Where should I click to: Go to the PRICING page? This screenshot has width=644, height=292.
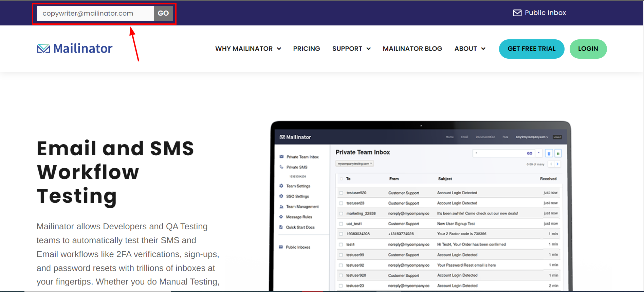pyautogui.click(x=307, y=49)
